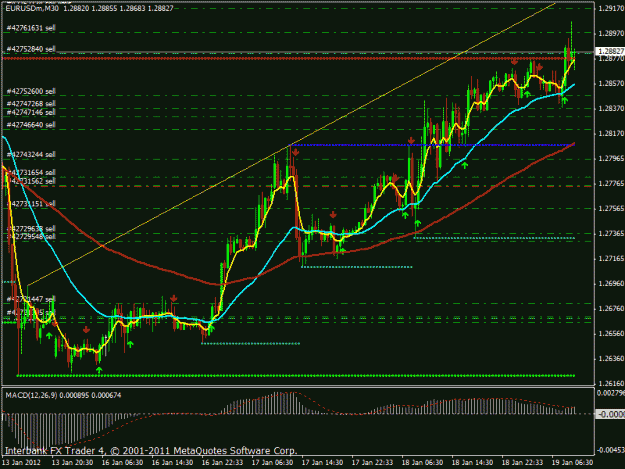
Task: Click the '16 Jan 22:33' time axis label
Action: pyautogui.click(x=222, y=463)
